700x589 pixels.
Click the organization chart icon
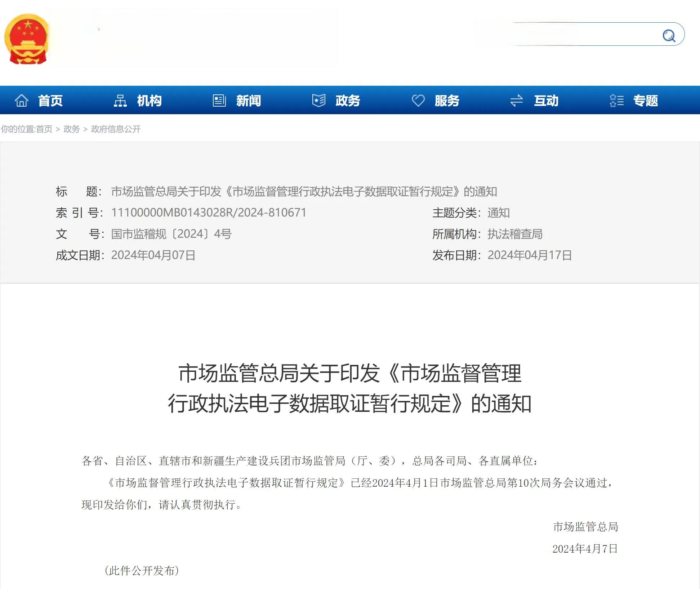click(120, 101)
